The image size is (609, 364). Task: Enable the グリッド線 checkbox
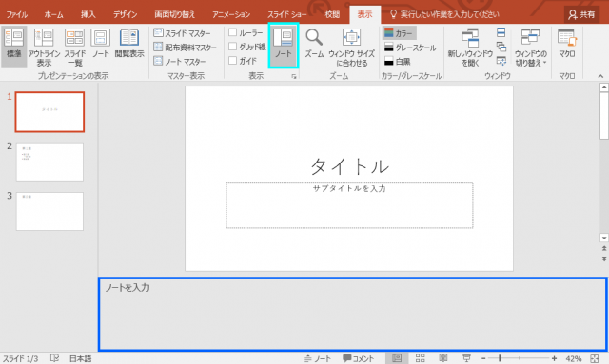point(232,47)
